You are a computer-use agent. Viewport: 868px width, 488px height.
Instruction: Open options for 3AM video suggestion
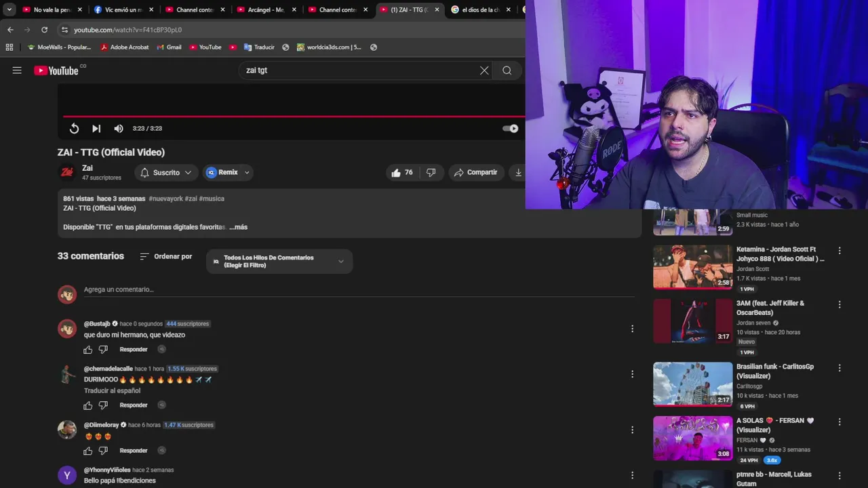click(840, 305)
